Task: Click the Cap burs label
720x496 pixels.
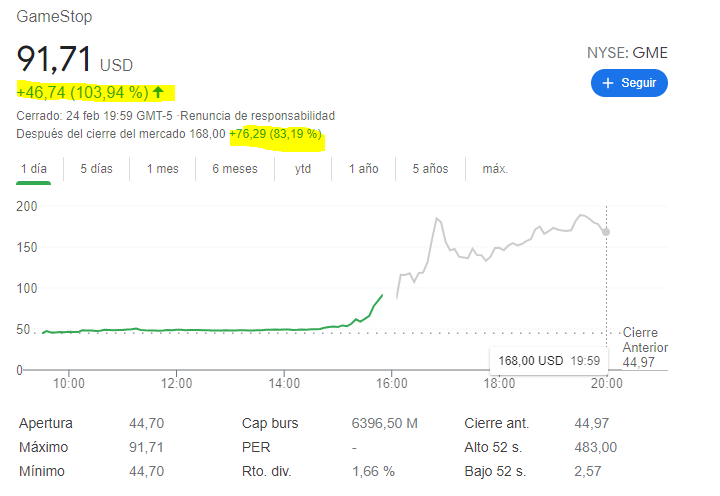Action: 270,423
